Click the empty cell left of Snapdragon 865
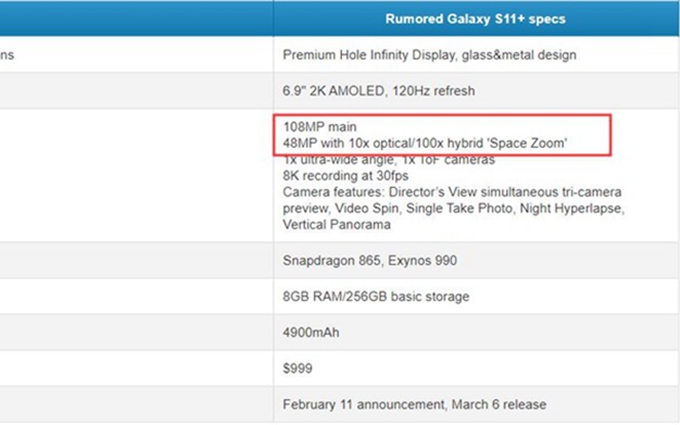Viewport: 680px width, 425px height. pyautogui.click(x=136, y=260)
